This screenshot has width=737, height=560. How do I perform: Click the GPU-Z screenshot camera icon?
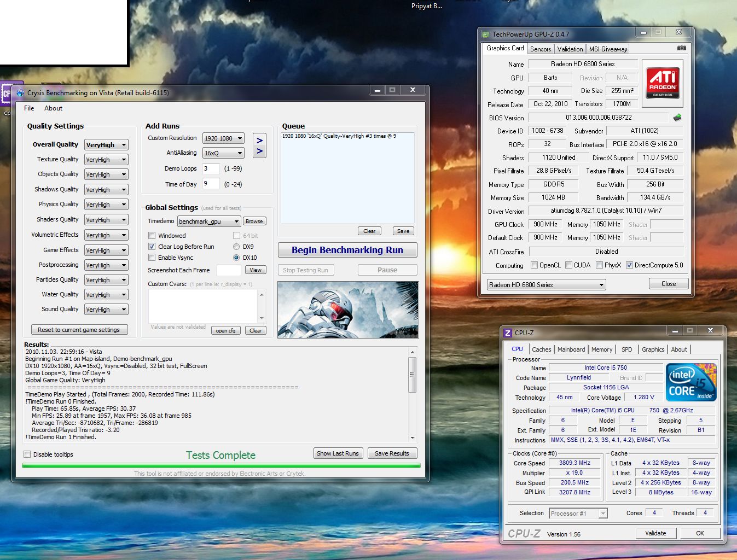point(681,48)
